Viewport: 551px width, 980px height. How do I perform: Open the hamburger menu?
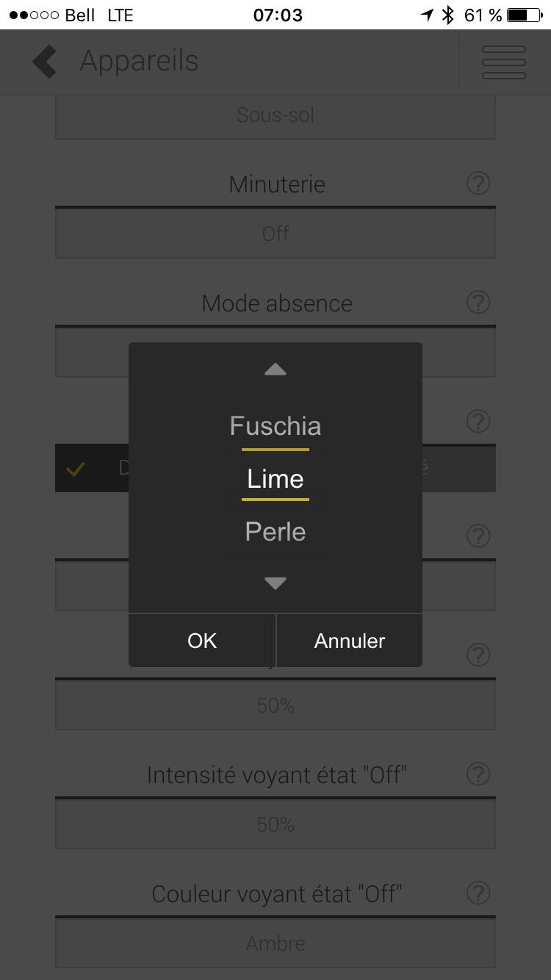(x=504, y=62)
